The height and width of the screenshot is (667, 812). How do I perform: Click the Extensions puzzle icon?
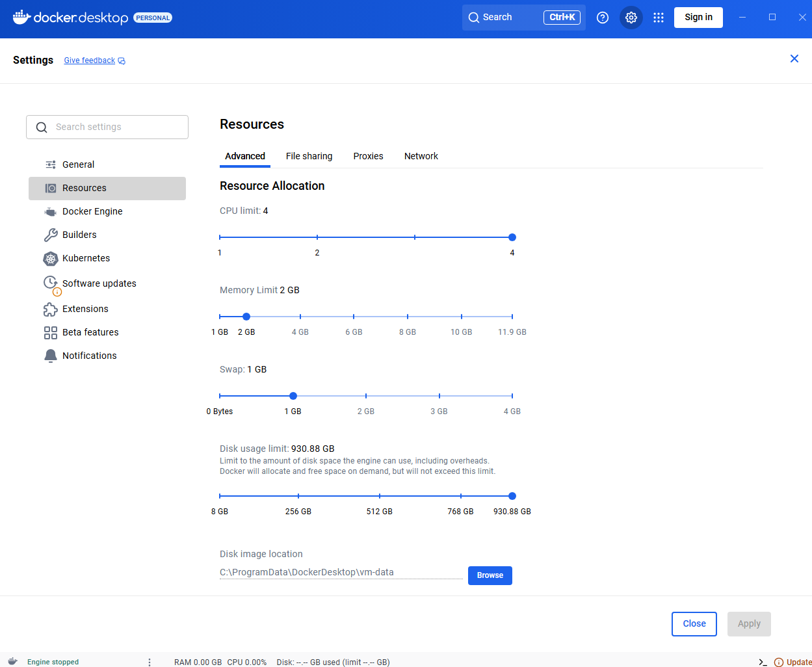(x=51, y=309)
